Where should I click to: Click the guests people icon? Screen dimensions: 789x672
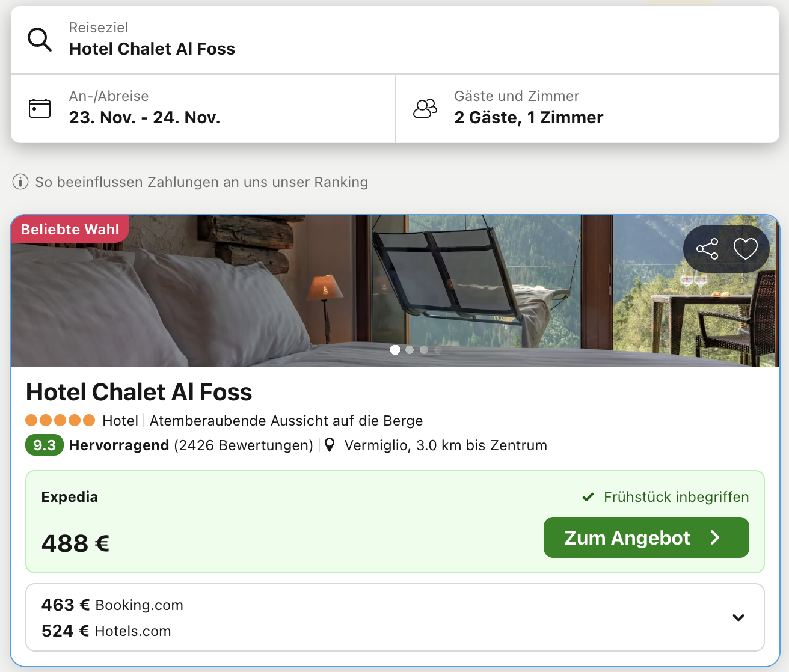[x=425, y=108]
